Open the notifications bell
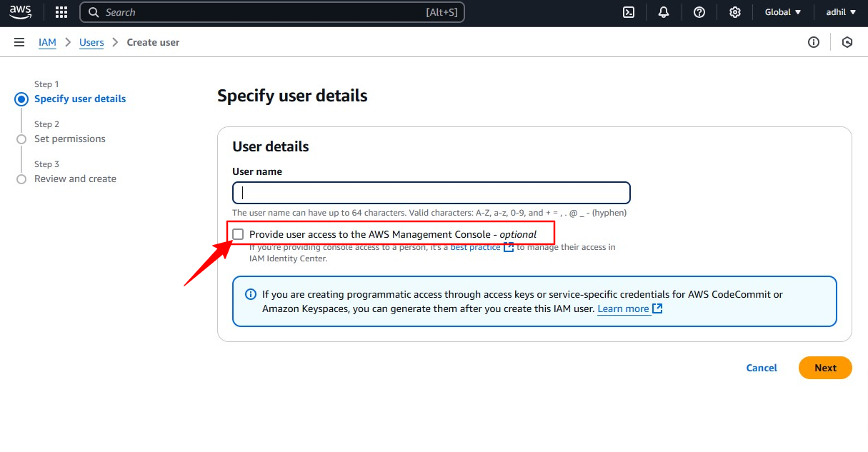 click(x=664, y=12)
